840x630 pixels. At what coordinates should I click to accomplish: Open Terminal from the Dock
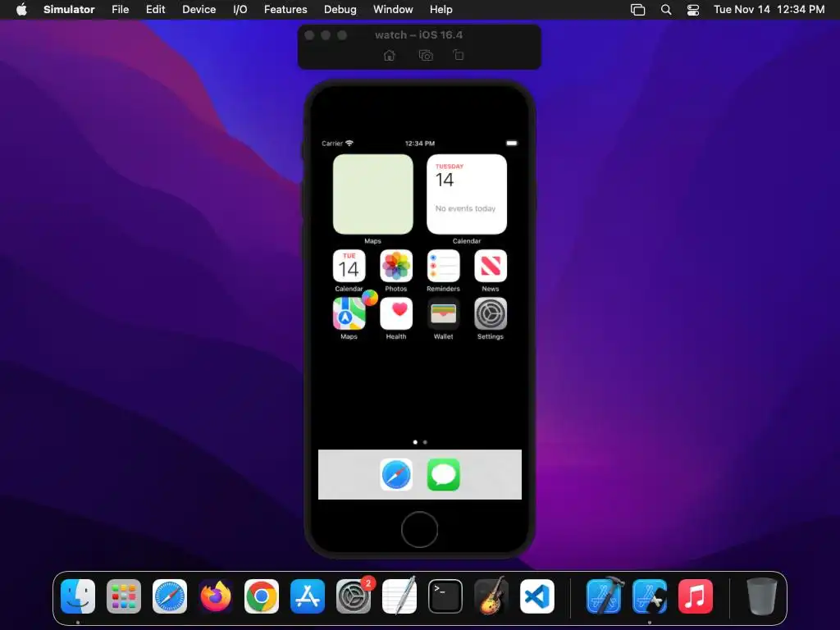pos(445,596)
